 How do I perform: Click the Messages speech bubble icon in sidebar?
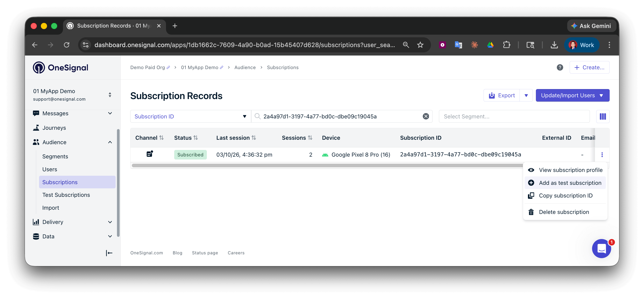(36, 113)
